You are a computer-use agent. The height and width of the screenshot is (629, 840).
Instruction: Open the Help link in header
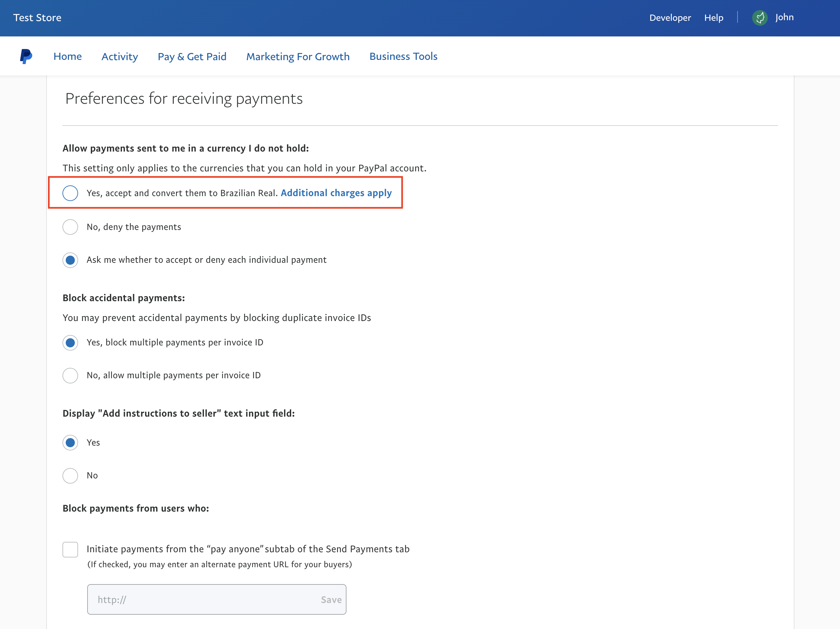click(x=713, y=18)
